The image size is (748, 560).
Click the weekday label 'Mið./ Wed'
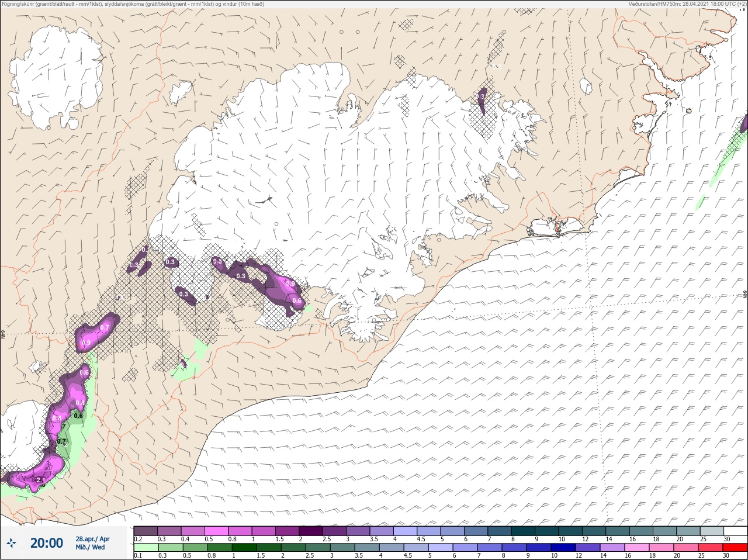point(90,547)
